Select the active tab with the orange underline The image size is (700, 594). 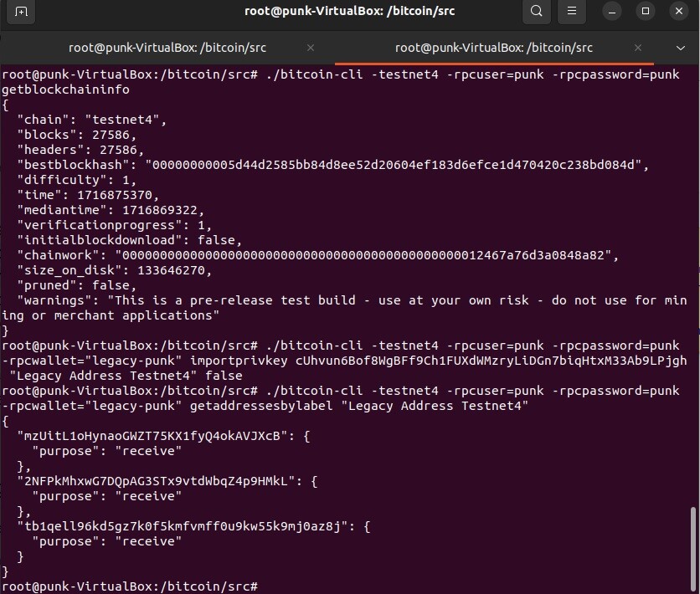pos(494,48)
